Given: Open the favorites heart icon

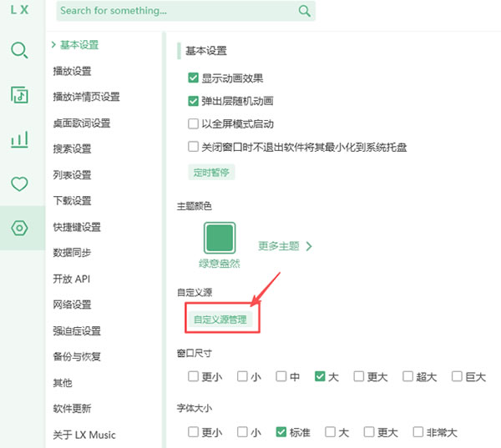Looking at the screenshot, I should pyautogui.click(x=19, y=184).
